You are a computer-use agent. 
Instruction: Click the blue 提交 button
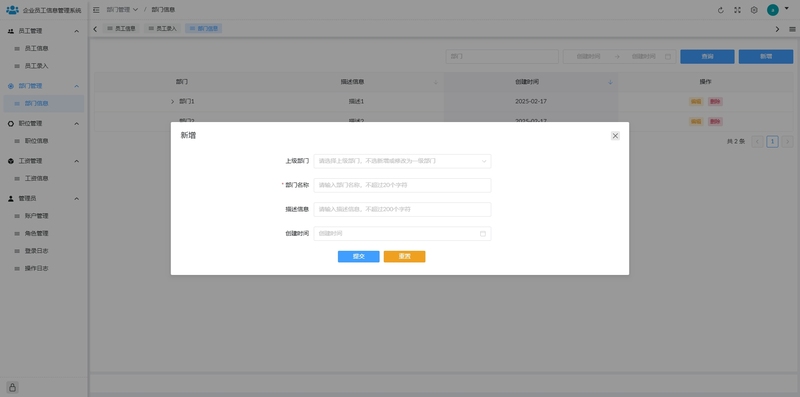[x=359, y=257]
